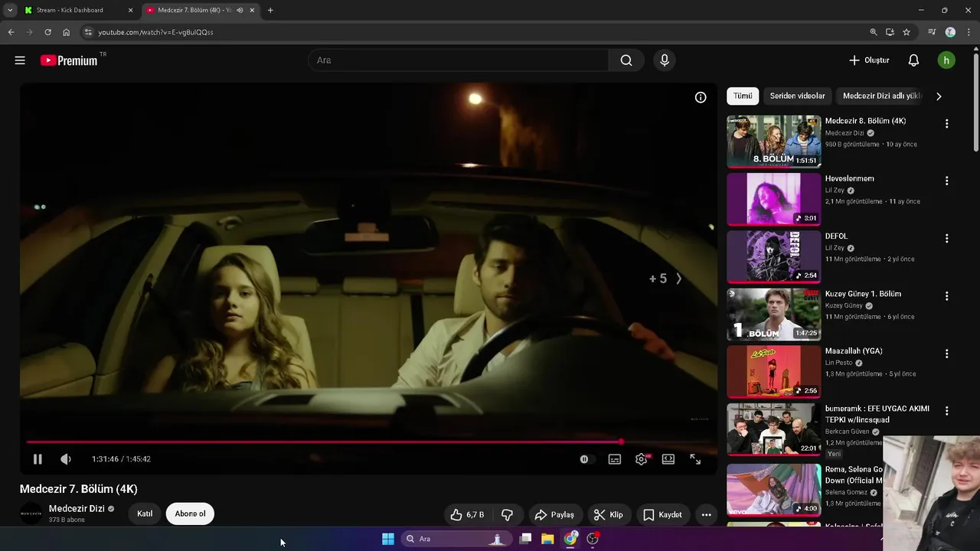Open Chrome profile avatar in toolbar
Viewport: 980px width, 551px height.
coord(950,32)
